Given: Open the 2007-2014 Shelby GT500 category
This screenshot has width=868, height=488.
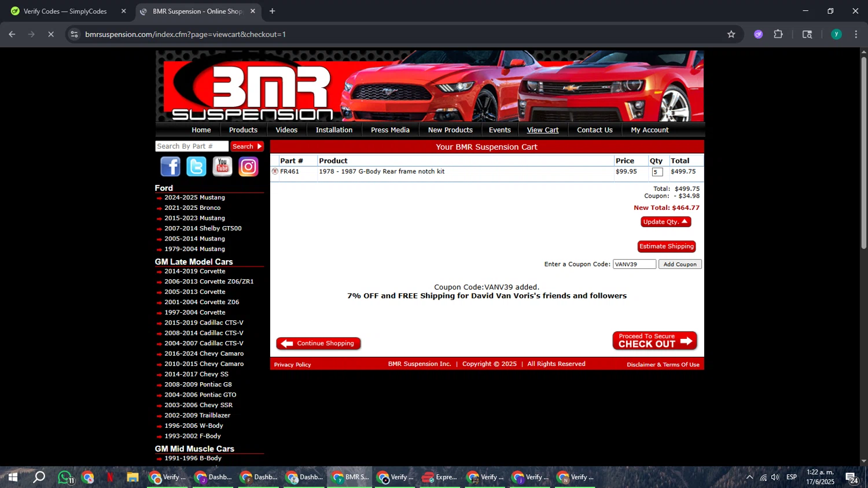Looking at the screenshot, I should pos(203,228).
